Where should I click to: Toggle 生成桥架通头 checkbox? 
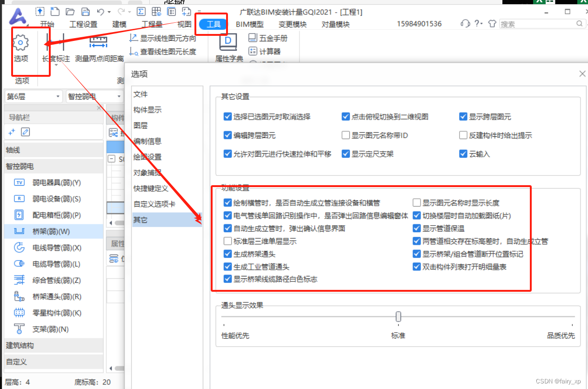(x=227, y=254)
